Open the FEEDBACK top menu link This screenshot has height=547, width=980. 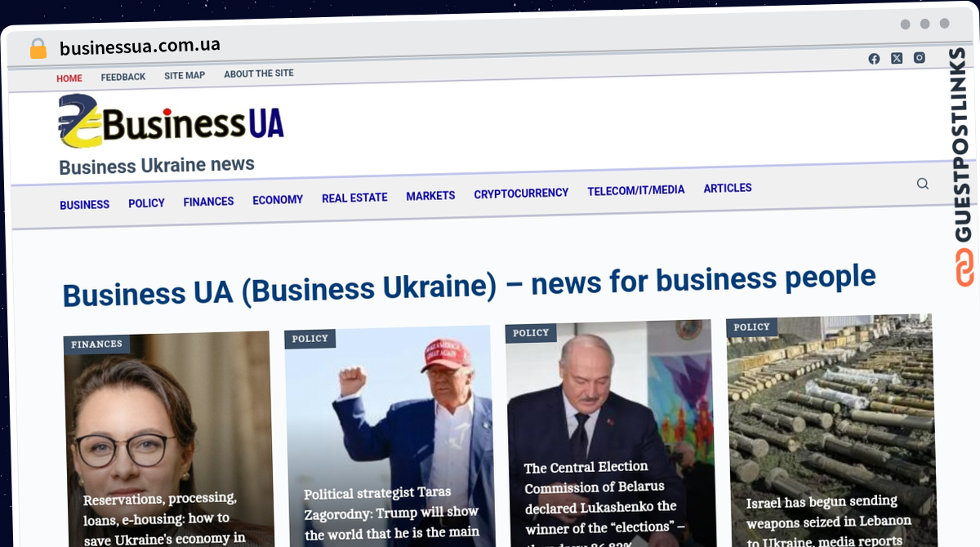click(x=123, y=77)
